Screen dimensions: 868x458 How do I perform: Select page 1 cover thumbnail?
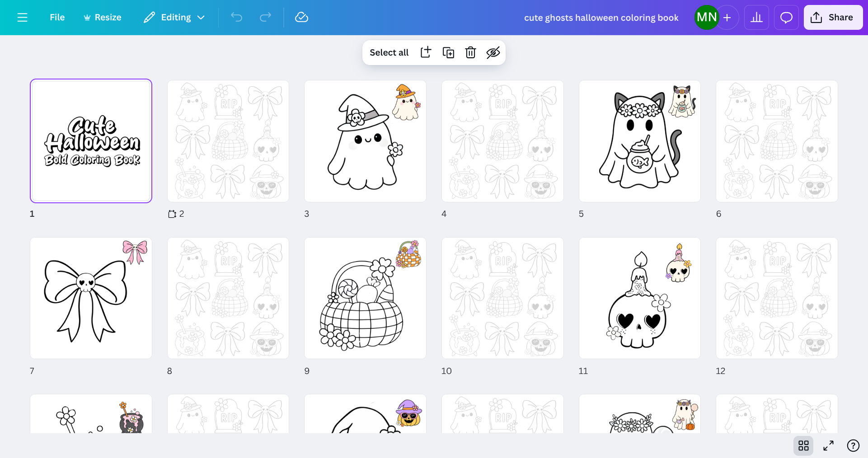pyautogui.click(x=91, y=141)
